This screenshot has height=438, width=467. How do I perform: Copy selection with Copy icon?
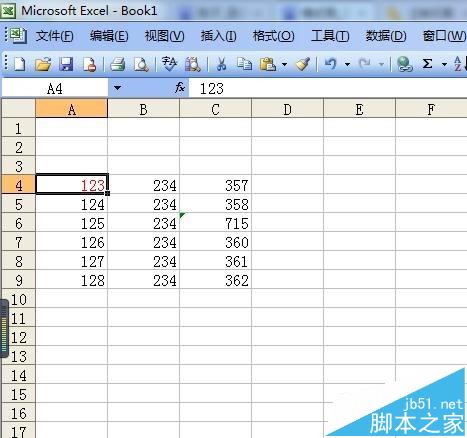pyautogui.click(x=244, y=64)
